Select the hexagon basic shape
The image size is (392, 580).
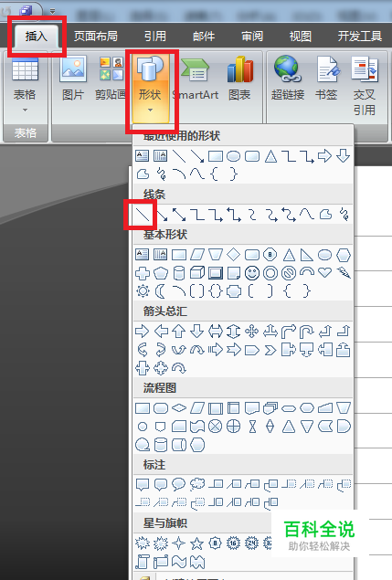(x=344, y=255)
